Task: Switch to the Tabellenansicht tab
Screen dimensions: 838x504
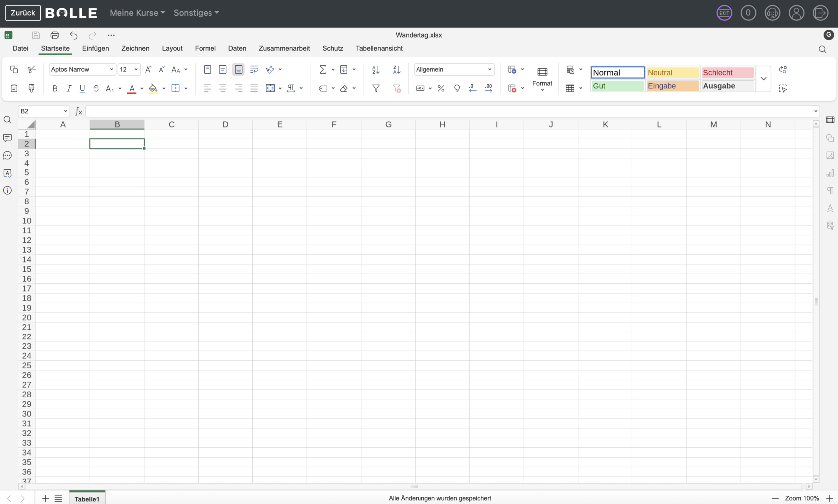Action: pos(379,48)
